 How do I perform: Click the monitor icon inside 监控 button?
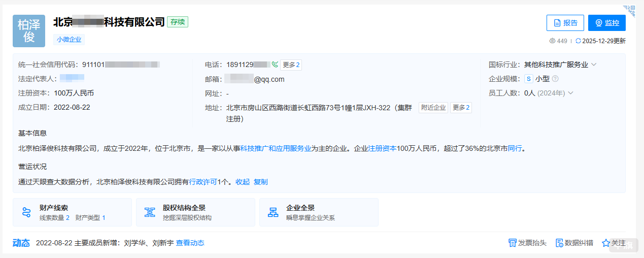click(x=599, y=23)
